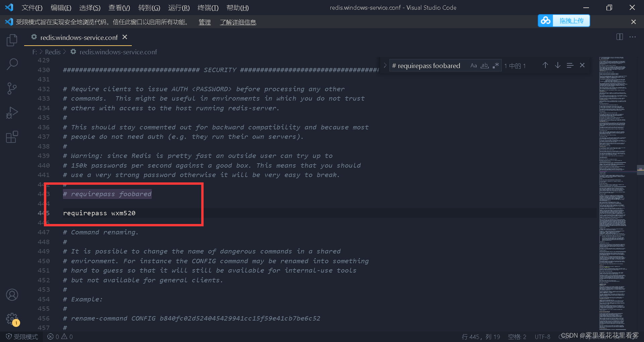Click the 空格: 2 indentation indicator

(517, 337)
